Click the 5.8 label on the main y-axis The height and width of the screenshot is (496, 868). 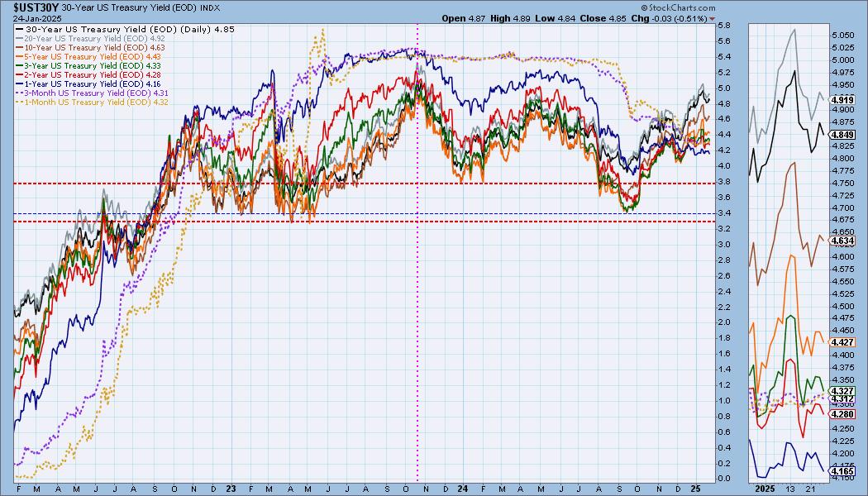coord(723,26)
